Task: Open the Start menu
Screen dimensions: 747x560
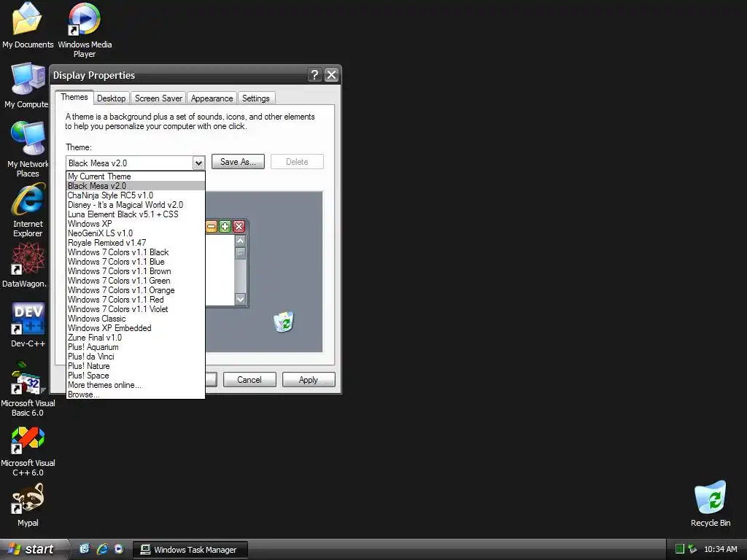Action: click(32, 549)
